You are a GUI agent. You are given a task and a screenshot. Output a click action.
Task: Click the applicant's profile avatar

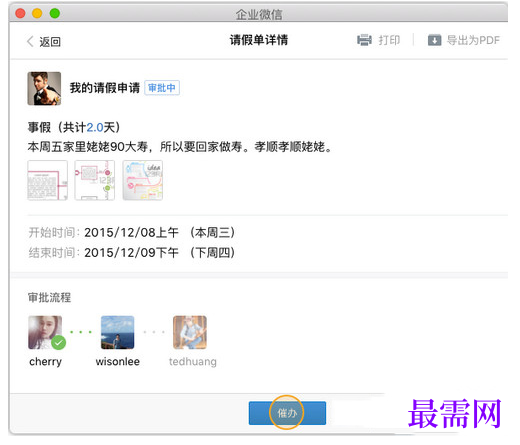tap(44, 88)
